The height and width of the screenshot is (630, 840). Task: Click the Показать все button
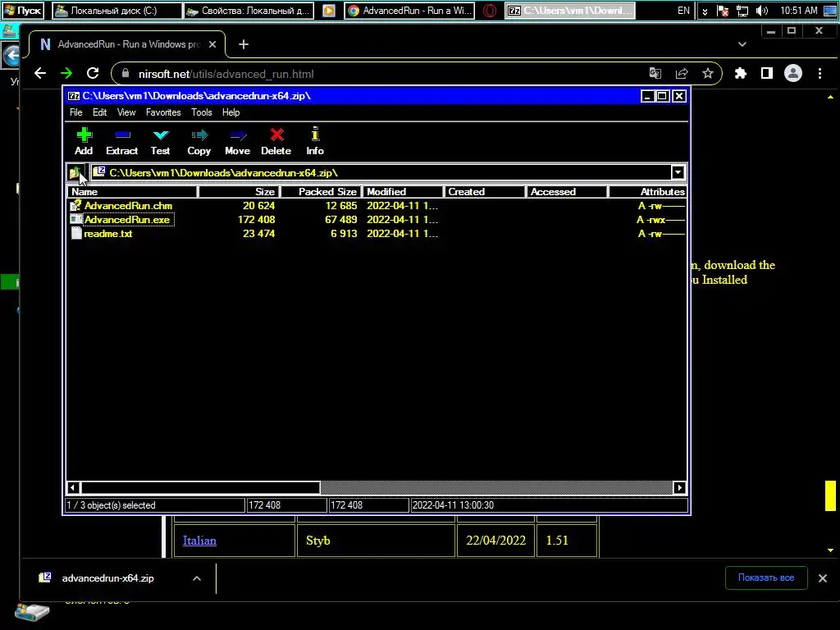pyautogui.click(x=766, y=577)
